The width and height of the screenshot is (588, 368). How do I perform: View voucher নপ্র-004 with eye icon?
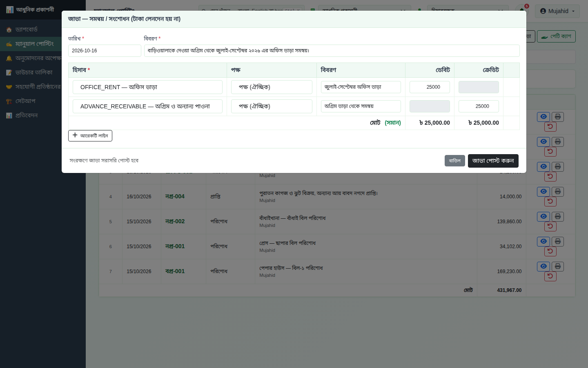pos(543,191)
